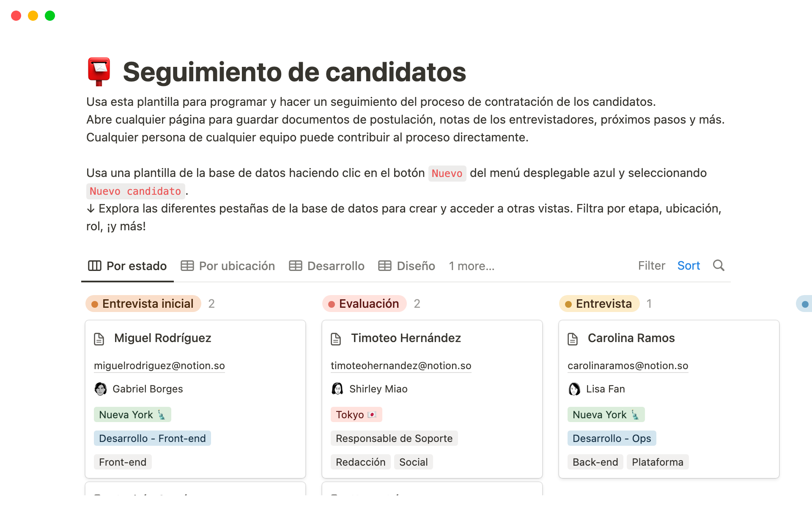Viewport: 812px width, 508px height.
Task: Click the page icon beside Timoteo Hernández
Action: (x=336, y=339)
